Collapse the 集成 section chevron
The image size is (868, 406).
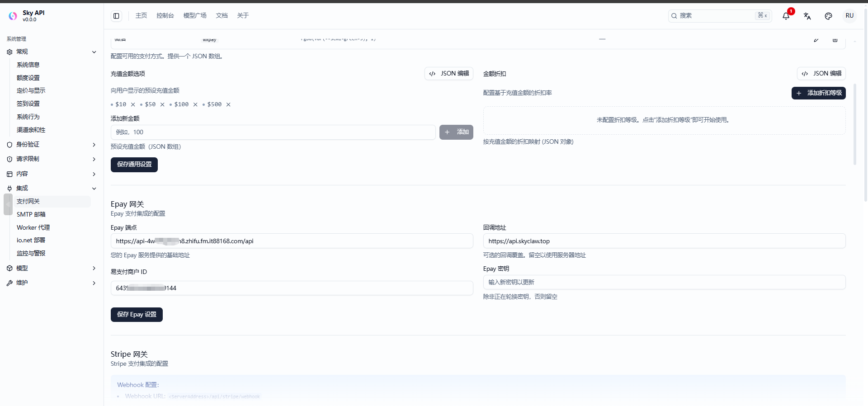point(94,189)
